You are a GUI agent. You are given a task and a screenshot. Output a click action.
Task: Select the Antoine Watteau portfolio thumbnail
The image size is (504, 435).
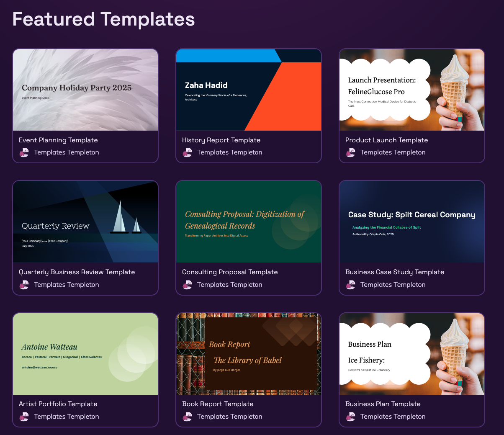85,353
